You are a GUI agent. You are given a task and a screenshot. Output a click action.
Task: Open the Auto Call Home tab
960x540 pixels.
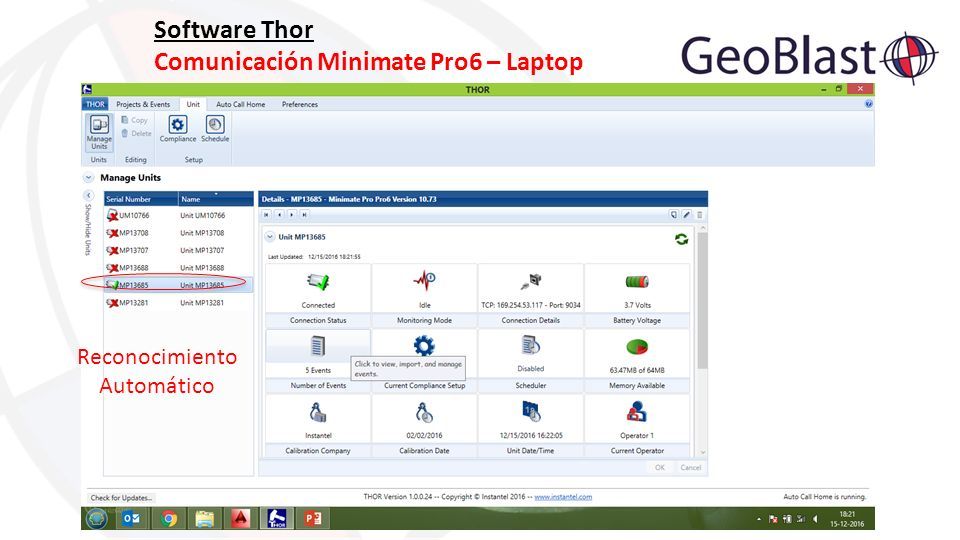[x=241, y=104]
